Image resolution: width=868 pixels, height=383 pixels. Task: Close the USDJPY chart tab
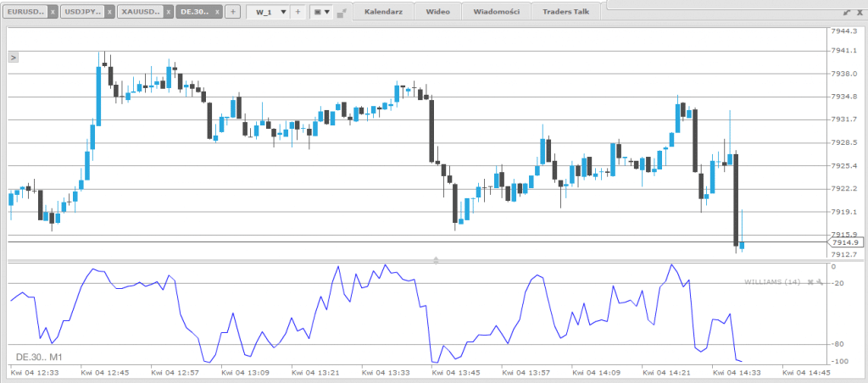[109, 13]
